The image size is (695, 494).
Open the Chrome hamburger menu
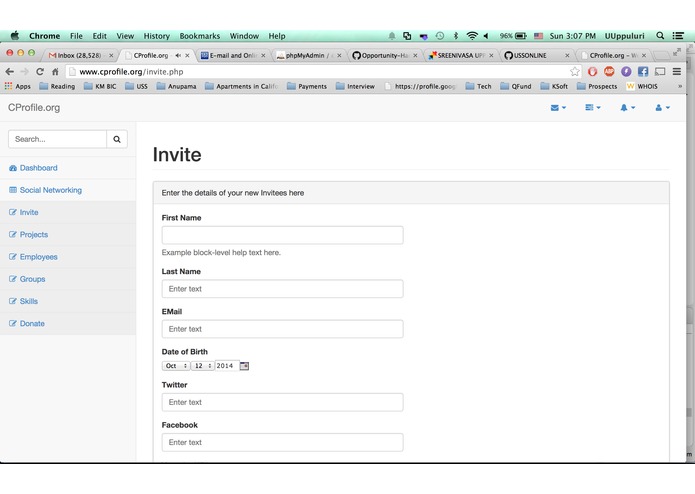pos(677,71)
